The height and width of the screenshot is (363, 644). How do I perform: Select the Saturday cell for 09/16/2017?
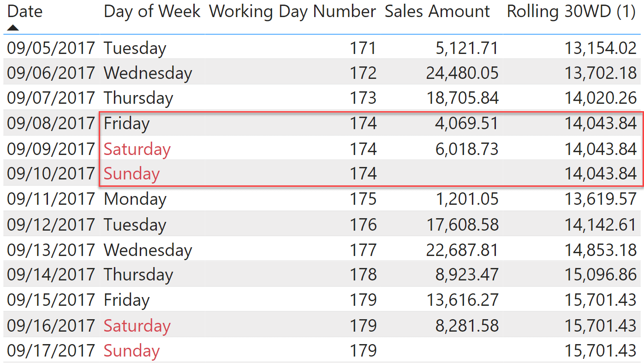(x=137, y=326)
